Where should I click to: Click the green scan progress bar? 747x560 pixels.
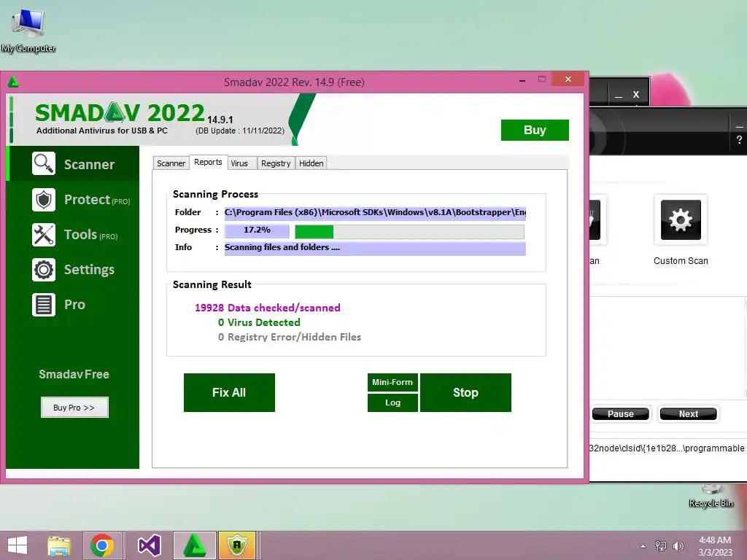(x=409, y=232)
